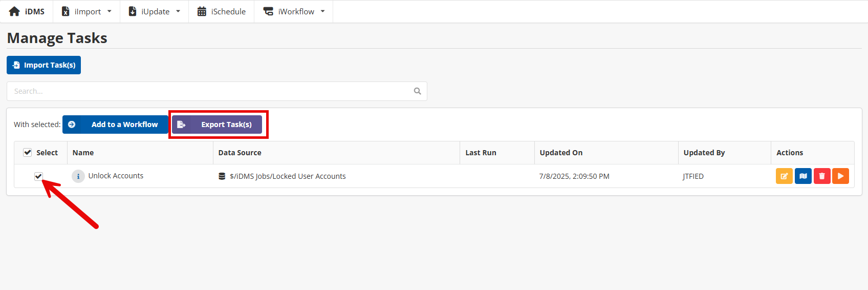Click the orange edit task icon

tap(784, 176)
